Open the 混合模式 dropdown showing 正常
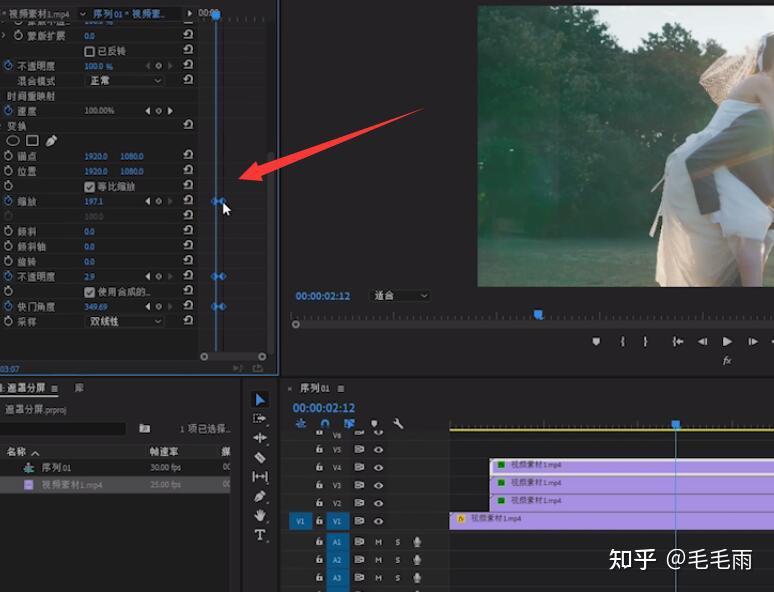774x592 pixels. coord(125,80)
